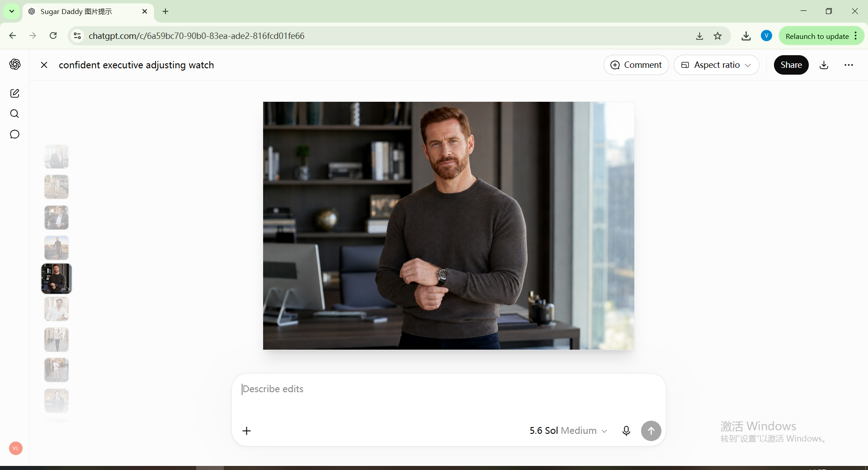The height and width of the screenshot is (470, 868).
Task: Click the Comment button
Action: 636,65
